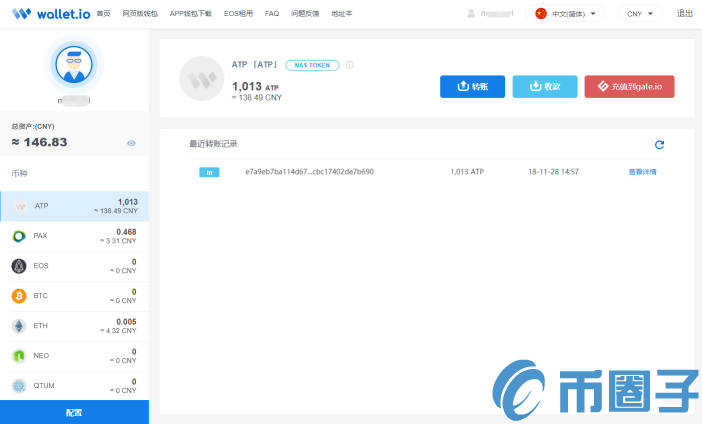The image size is (702, 424).
Task: Select the EOS coin icon
Action: point(19,266)
